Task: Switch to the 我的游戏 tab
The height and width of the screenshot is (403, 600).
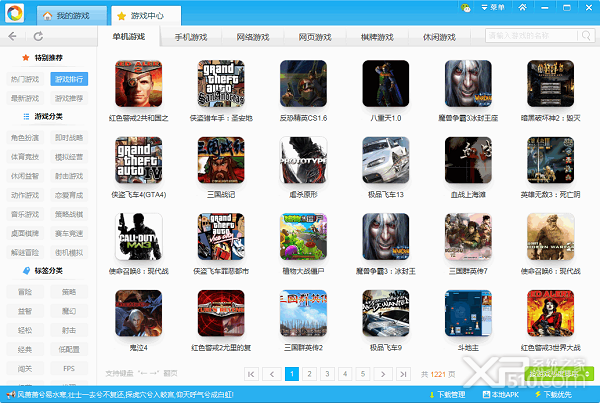Action: click(x=72, y=16)
